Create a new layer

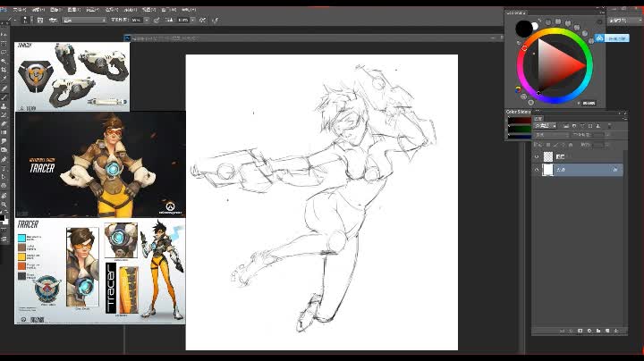(607, 331)
